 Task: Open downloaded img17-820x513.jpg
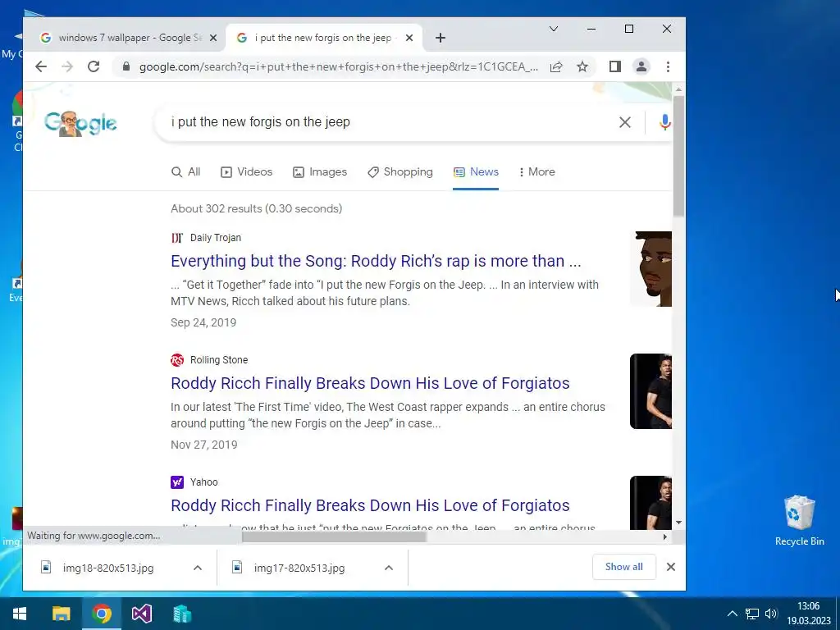tap(299, 568)
